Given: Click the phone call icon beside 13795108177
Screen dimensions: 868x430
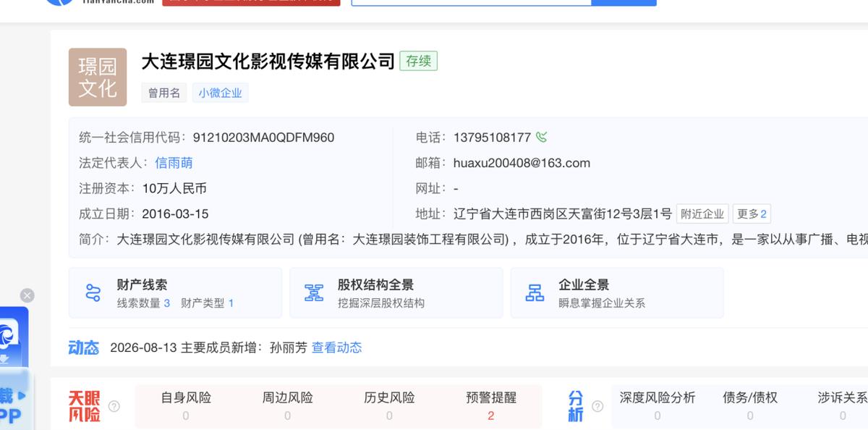Looking at the screenshot, I should click(x=542, y=137).
